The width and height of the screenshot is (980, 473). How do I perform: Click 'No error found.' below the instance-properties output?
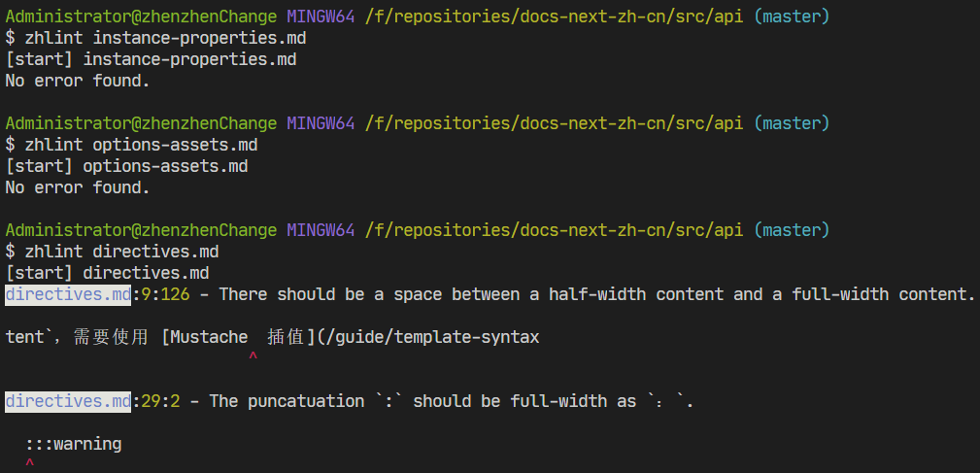point(78,81)
